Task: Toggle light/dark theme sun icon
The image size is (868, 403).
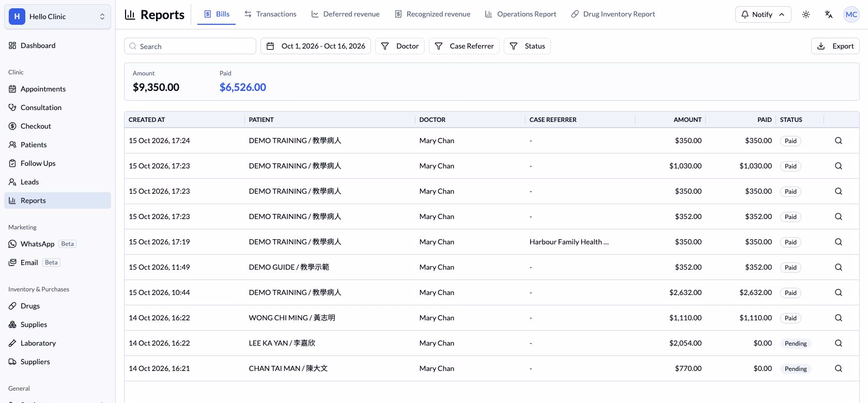Action: pyautogui.click(x=806, y=14)
